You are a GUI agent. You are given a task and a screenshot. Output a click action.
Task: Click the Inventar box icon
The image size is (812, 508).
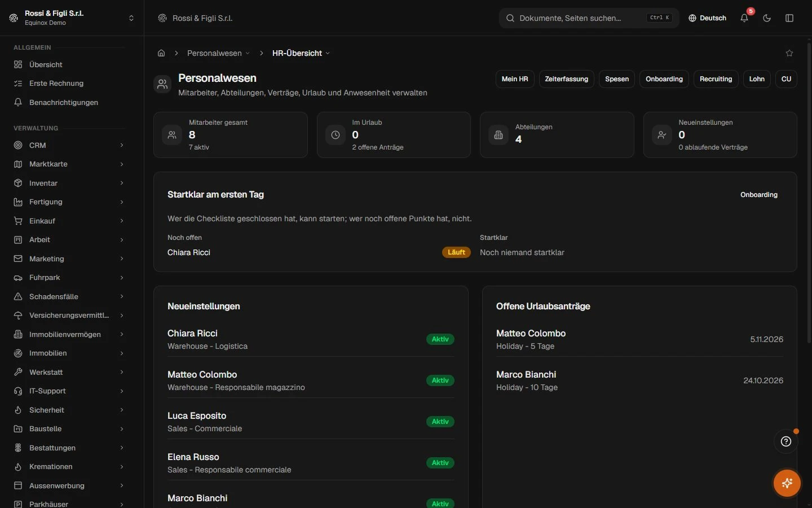(x=18, y=183)
